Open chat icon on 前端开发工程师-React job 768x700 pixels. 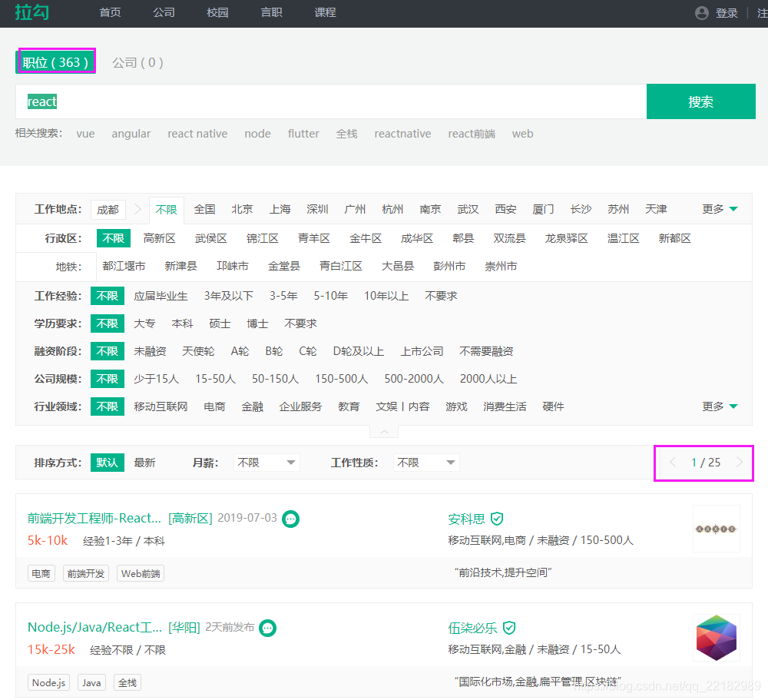click(290, 519)
